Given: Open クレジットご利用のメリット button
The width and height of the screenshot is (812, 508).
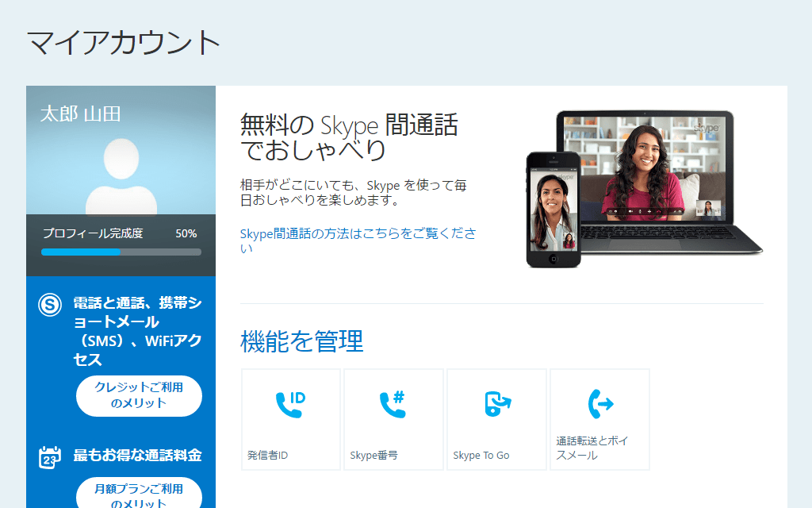Looking at the screenshot, I should [139, 395].
